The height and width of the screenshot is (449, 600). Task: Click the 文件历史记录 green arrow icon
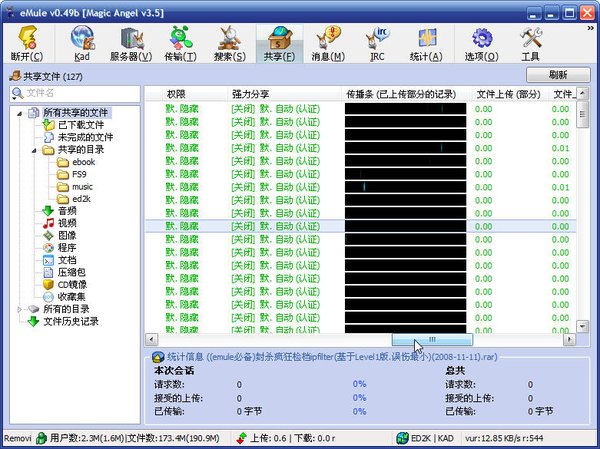[34, 322]
